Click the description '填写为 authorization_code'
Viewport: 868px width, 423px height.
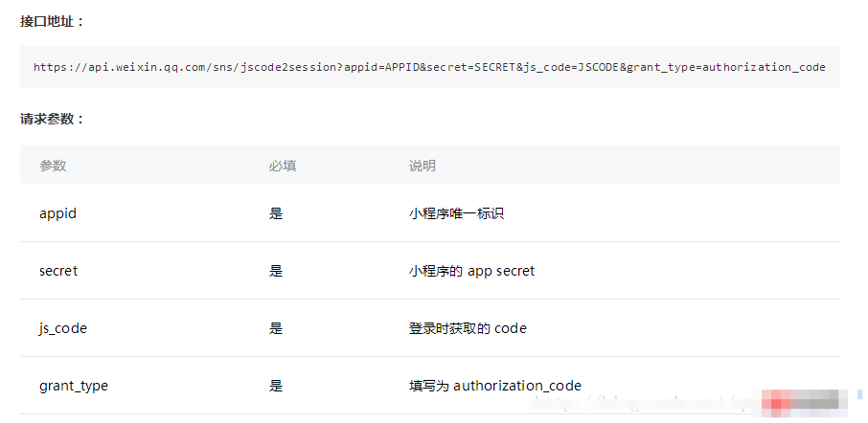coord(495,386)
